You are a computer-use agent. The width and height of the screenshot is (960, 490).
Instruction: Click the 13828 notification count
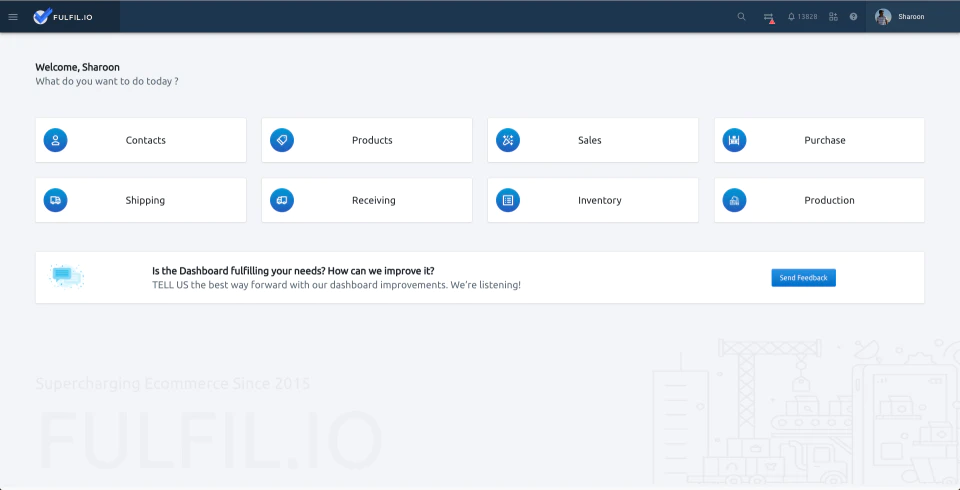click(807, 17)
